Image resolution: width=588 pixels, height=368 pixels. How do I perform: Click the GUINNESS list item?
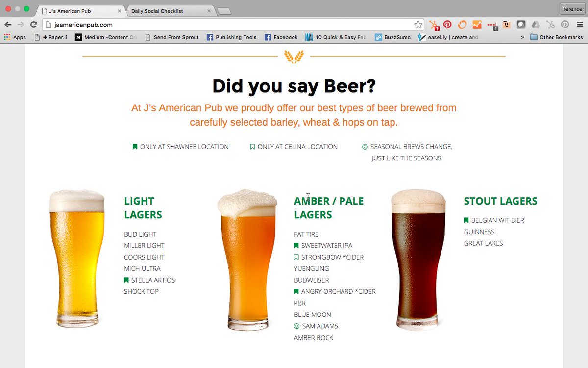point(479,232)
